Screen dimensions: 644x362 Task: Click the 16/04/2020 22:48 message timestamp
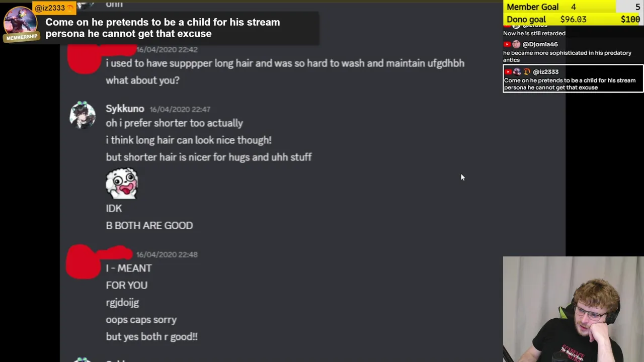(167, 254)
